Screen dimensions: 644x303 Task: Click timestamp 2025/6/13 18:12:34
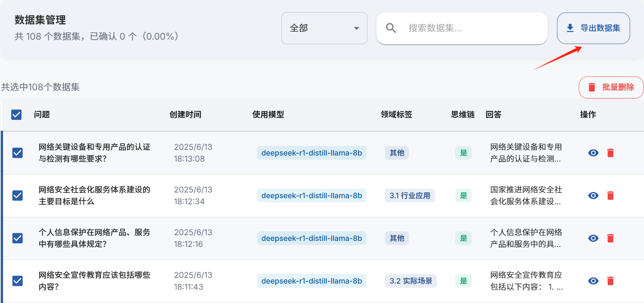coord(193,196)
